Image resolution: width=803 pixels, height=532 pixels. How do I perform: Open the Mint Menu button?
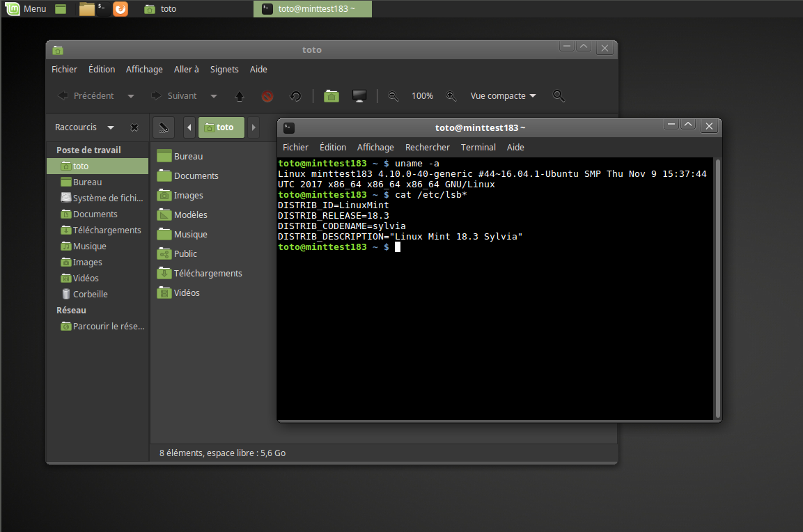[26, 9]
